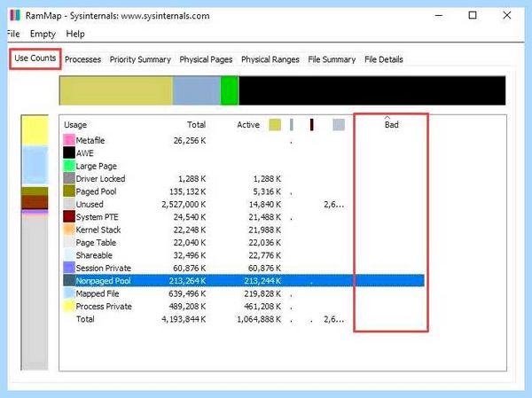Image resolution: width=532 pixels, height=398 pixels.
Task: Select the Unused row label
Action: click(90, 204)
